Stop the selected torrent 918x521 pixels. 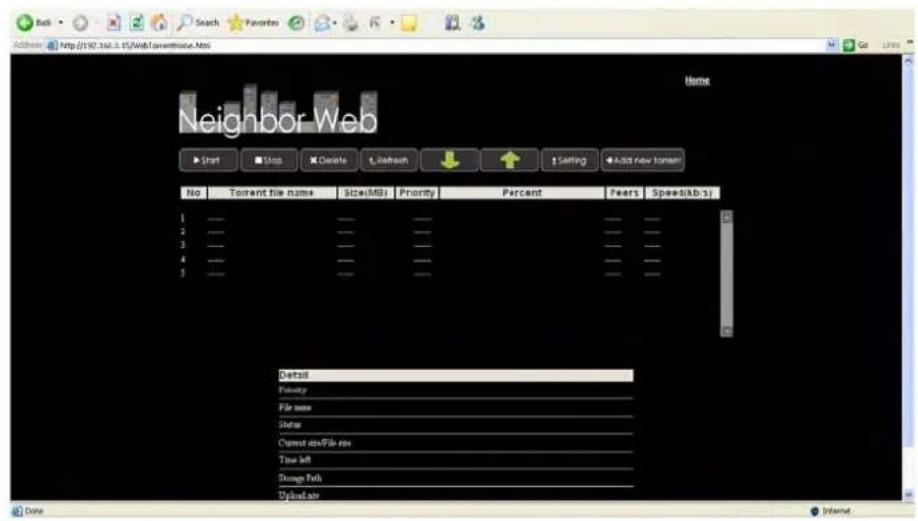tap(269, 160)
